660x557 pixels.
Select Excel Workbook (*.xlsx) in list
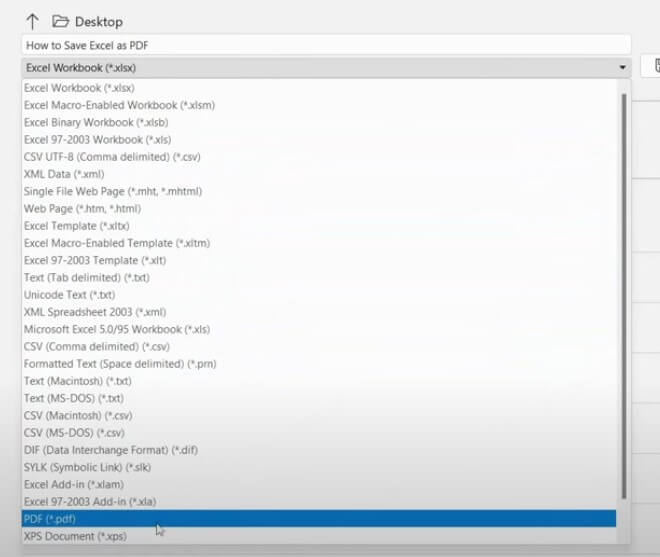pyautogui.click(x=319, y=88)
